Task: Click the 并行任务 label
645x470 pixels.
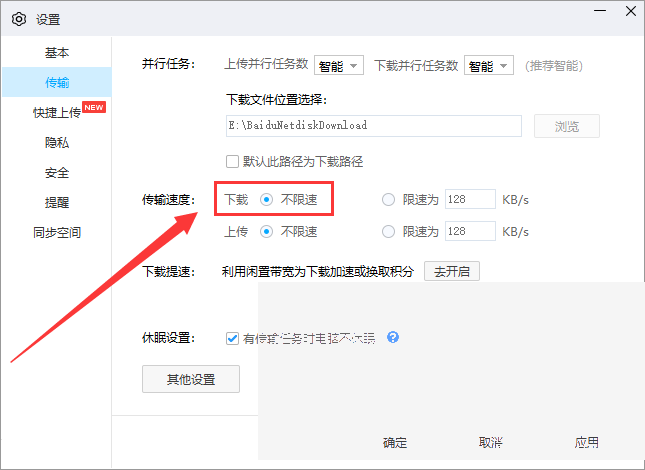Action: point(168,64)
